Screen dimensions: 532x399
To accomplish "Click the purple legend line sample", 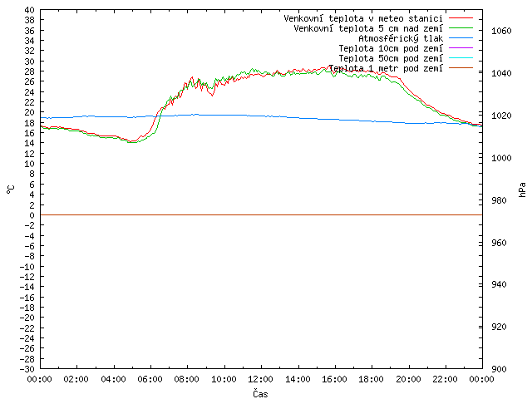I will point(461,48).
